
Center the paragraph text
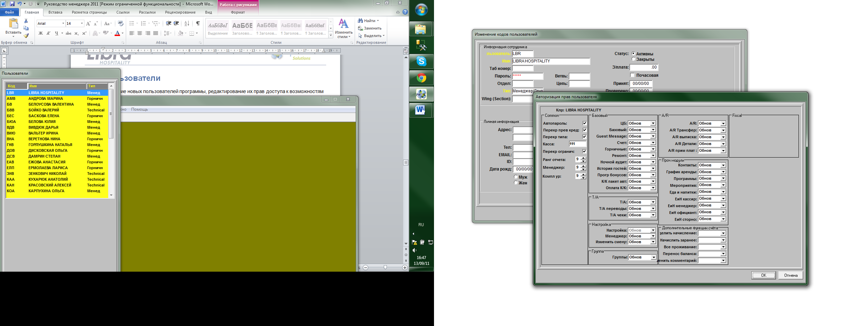click(140, 33)
